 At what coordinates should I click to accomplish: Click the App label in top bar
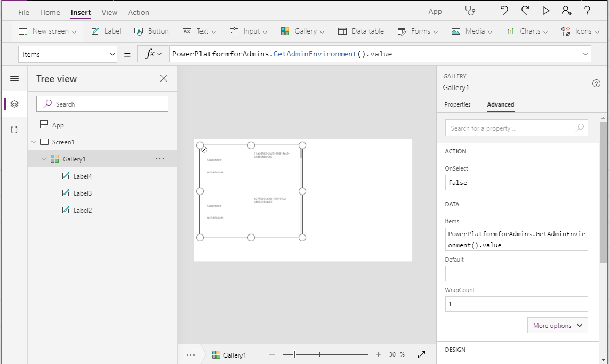(435, 12)
